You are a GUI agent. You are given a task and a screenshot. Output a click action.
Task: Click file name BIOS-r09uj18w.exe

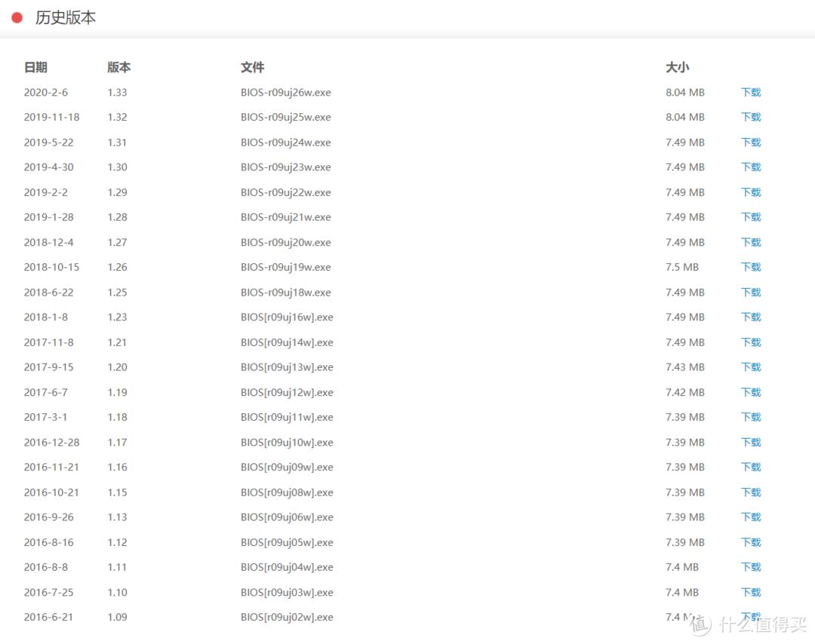click(x=285, y=293)
